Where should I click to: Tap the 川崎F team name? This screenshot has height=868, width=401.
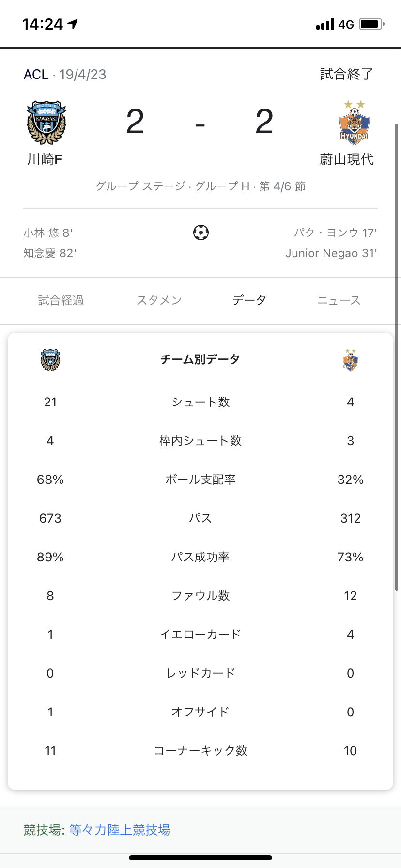coord(45,159)
